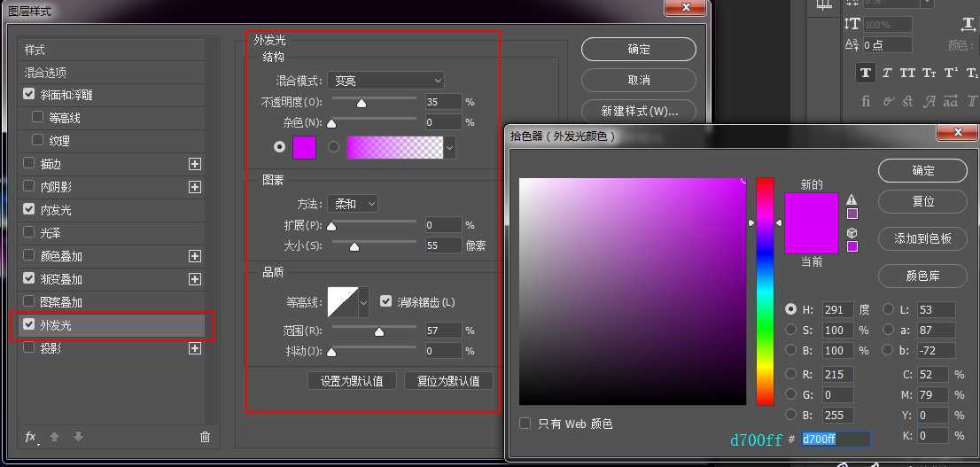980x467 pixels.
Task: Click the trash icon to delete effect
Action: 205,437
